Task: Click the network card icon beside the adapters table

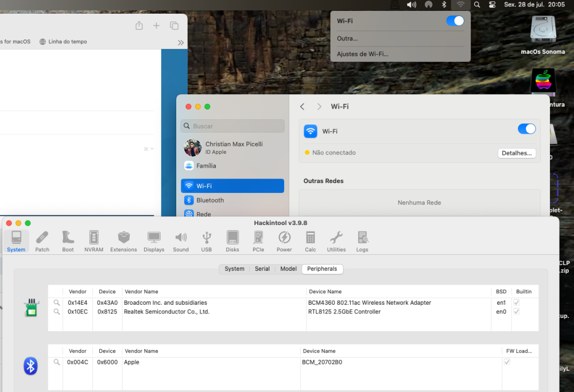Action: pos(31,308)
